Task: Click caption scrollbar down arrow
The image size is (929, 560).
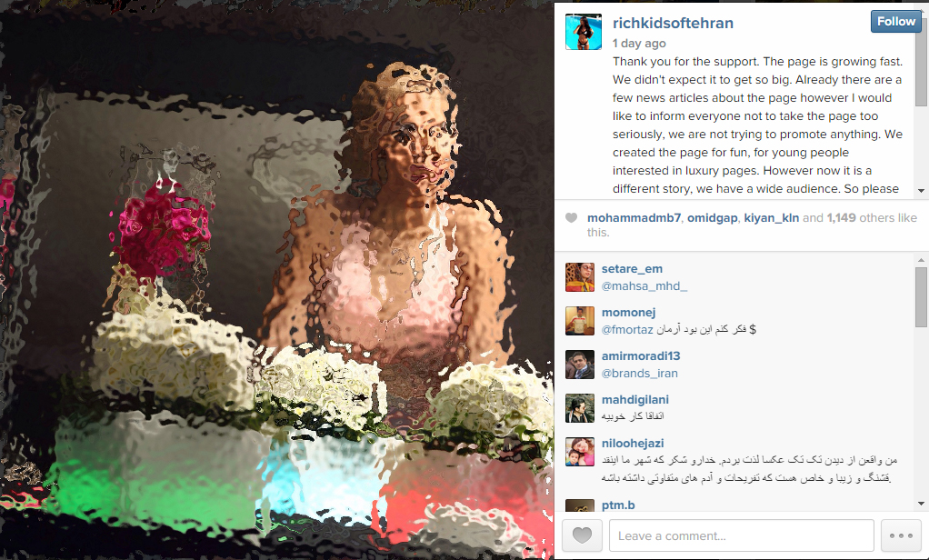Action: tap(922, 191)
